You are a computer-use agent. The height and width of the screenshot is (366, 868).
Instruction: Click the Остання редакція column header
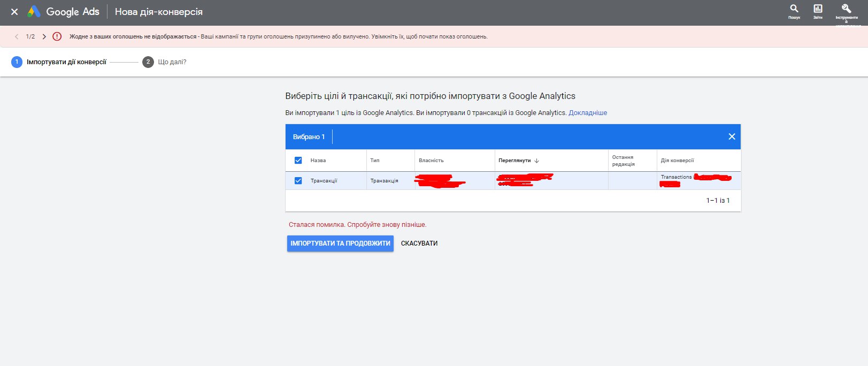click(624, 161)
